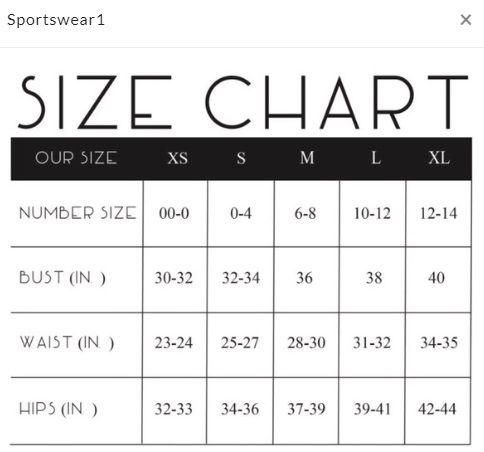Select the S size column header

tap(241, 158)
